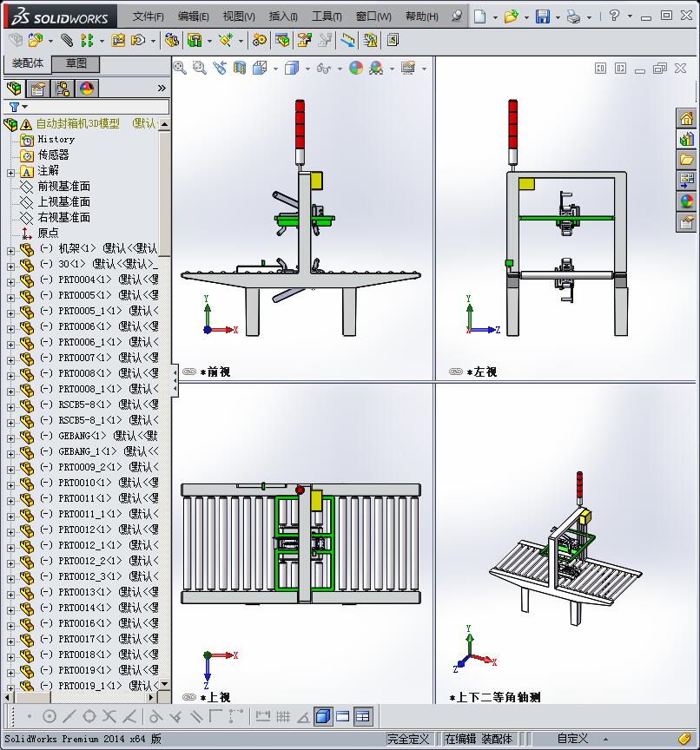Click the Reference Geometry icon
700x750 pixels.
(225, 40)
